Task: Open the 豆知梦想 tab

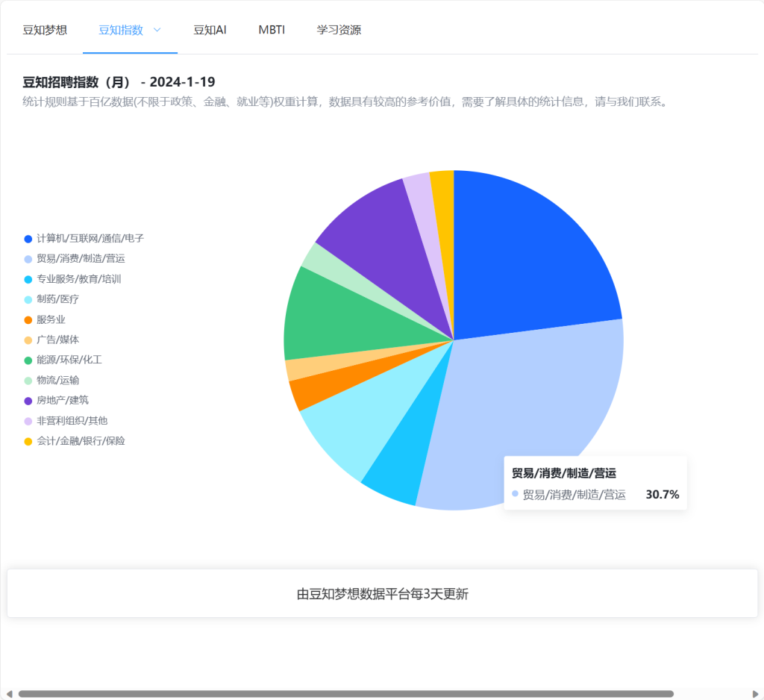Action: [x=45, y=30]
